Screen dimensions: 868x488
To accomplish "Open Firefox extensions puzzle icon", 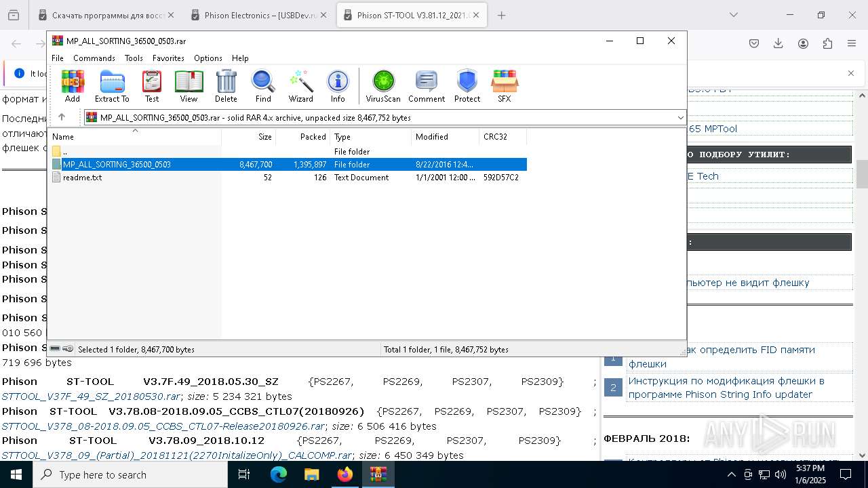I will pyautogui.click(x=827, y=43).
